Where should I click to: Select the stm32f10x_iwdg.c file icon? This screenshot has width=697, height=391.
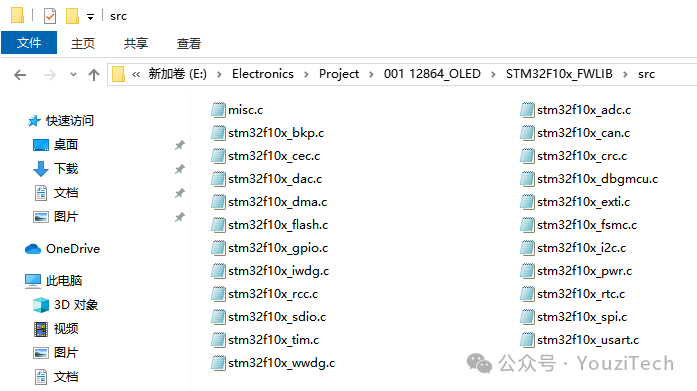pyautogui.click(x=218, y=271)
